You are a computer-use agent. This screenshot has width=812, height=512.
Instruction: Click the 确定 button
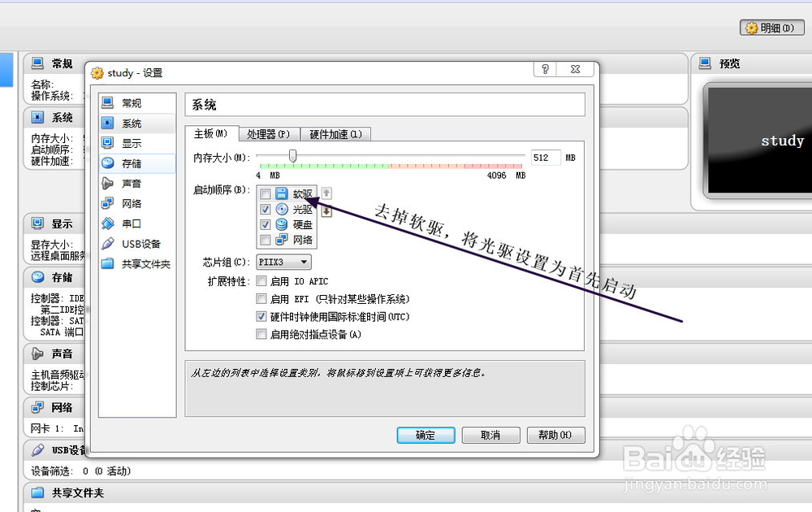425,435
